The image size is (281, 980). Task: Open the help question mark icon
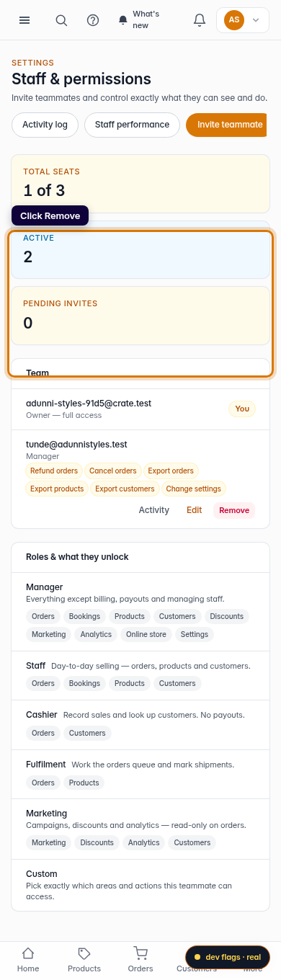coord(93,20)
